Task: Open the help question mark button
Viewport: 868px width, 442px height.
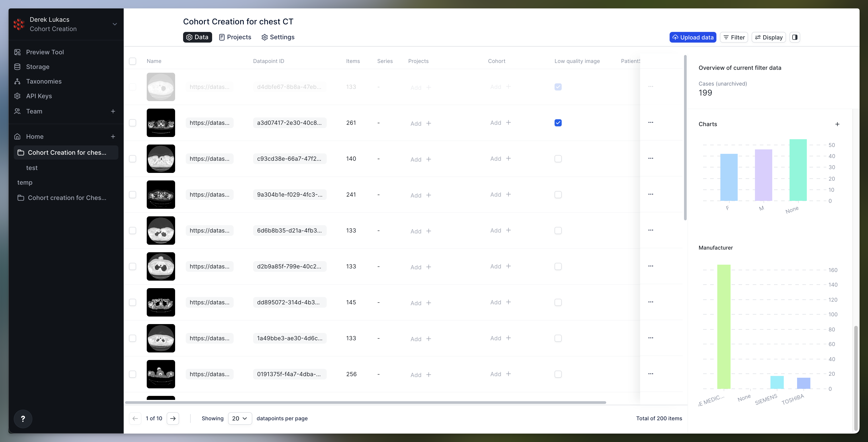Action: pos(23,419)
